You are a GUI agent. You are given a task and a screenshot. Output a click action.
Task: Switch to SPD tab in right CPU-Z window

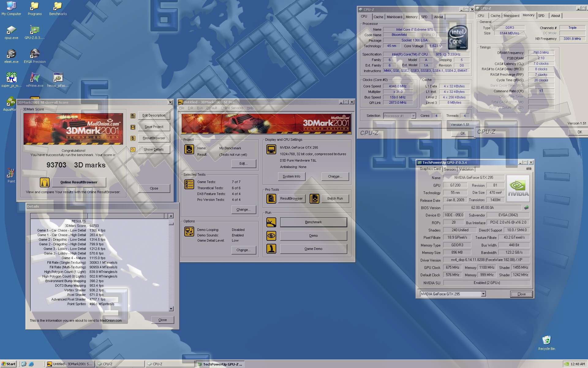click(x=541, y=16)
